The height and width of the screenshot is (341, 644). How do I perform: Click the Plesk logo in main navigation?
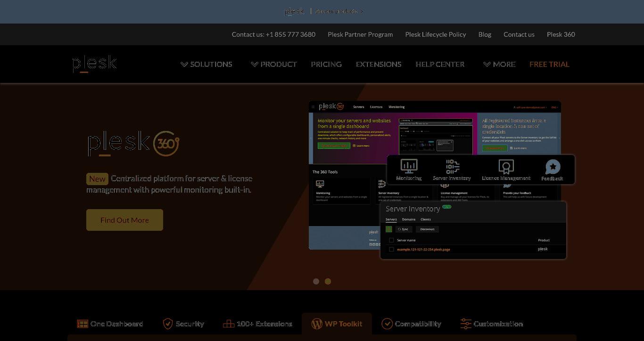[x=94, y=64]
